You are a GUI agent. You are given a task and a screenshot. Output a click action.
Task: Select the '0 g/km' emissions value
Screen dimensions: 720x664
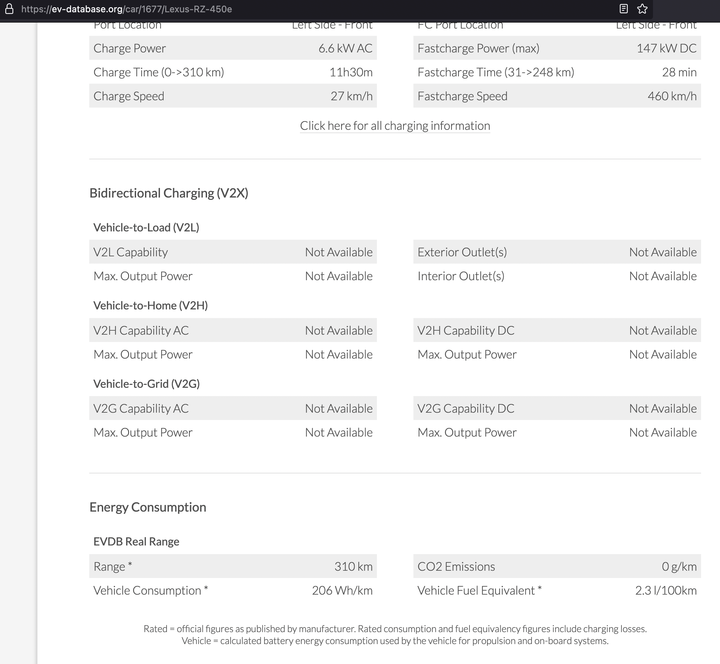tap(679, 566)
